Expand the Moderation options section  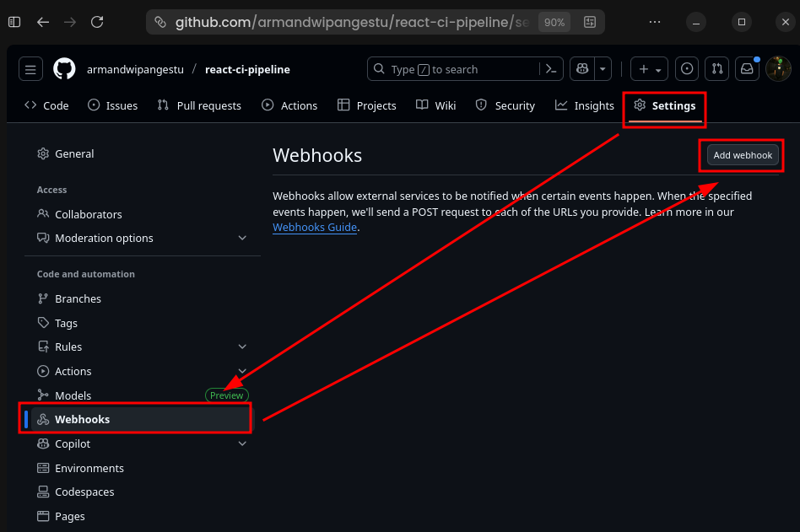coord(242,238)
